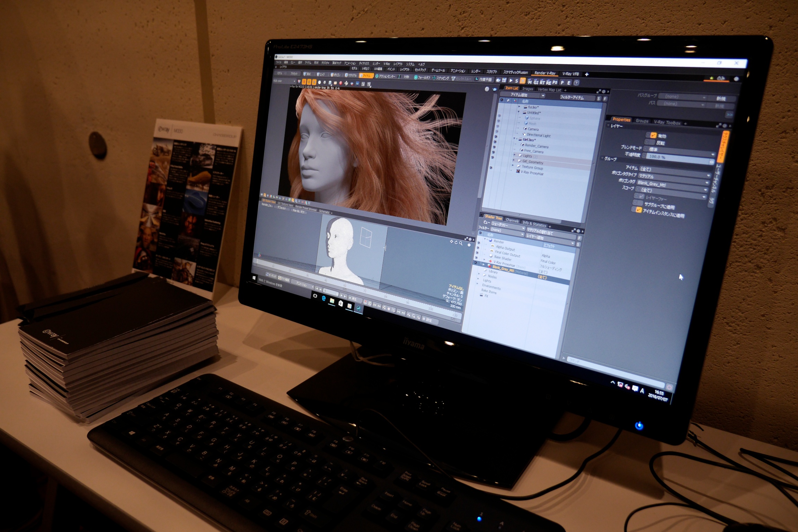798x532 pixels.
Task: Click the 3D view zoom magnifier icon
Action: pyautogui.click(x=461, y=243)
